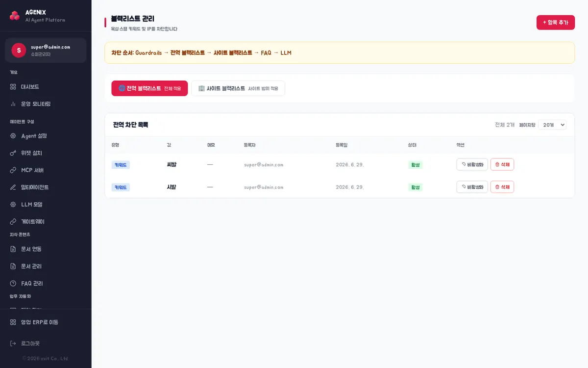The width and height of the screenshot is (588, 368).
Task: Click the + 항목 추가 button
Action: pyautogui.click(x=556, y=23)
